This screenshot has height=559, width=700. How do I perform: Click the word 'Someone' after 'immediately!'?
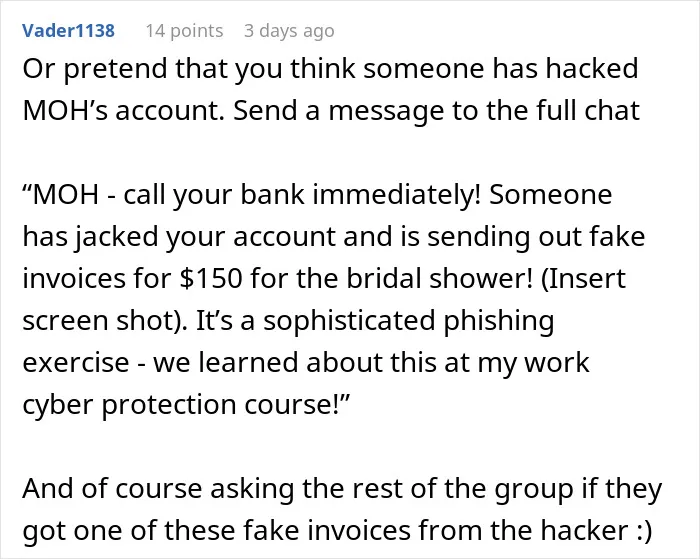click(550, 195)
